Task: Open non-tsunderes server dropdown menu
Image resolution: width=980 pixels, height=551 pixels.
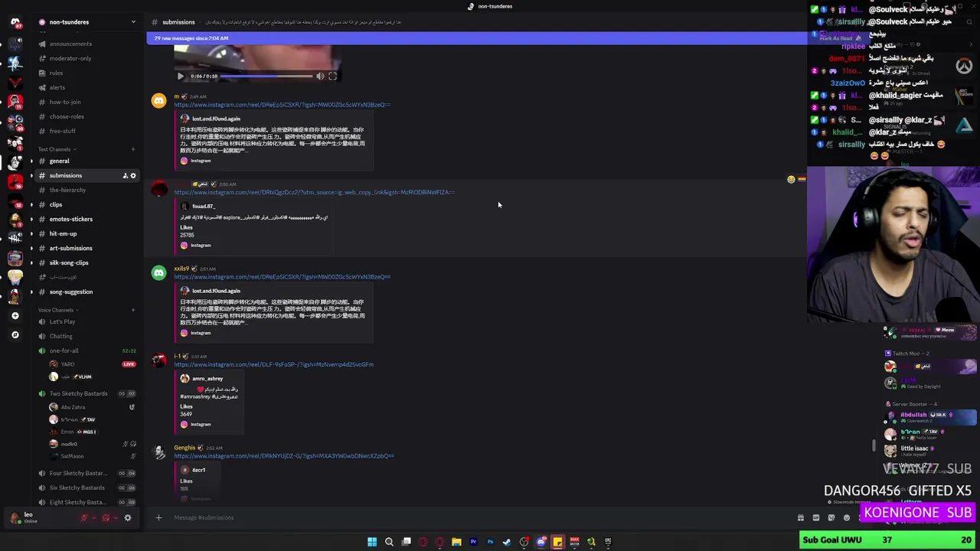Action: point(133,22)
